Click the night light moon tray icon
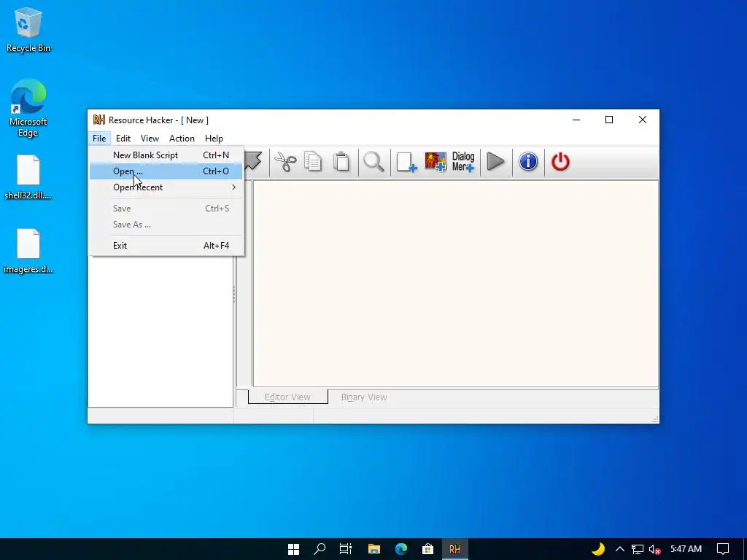747x560 pixels. 598,549
